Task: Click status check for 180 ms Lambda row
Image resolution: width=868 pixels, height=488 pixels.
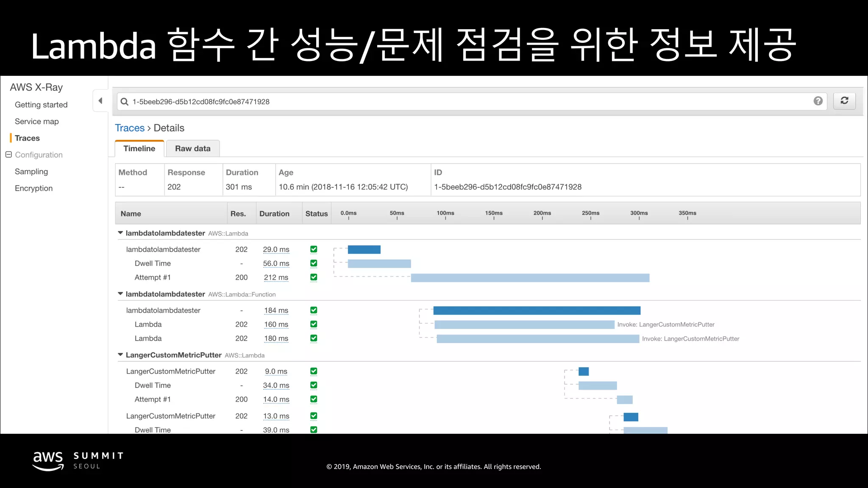Action: point(314,338)
